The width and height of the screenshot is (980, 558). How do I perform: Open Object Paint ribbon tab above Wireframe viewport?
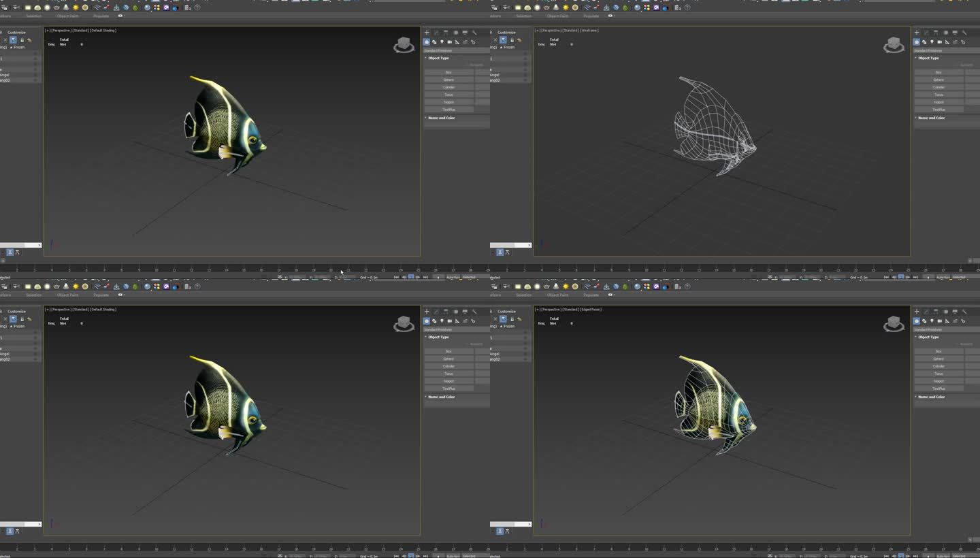(557, 16)
